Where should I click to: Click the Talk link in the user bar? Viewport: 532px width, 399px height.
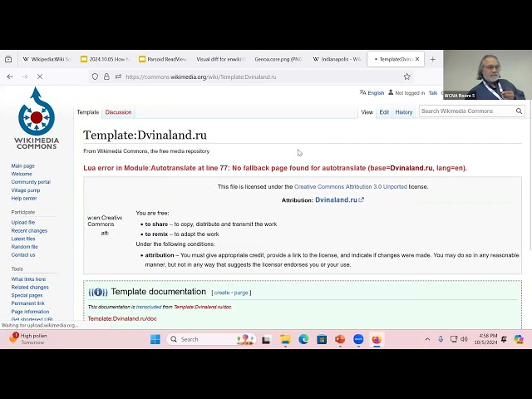[x=433, y=92]
